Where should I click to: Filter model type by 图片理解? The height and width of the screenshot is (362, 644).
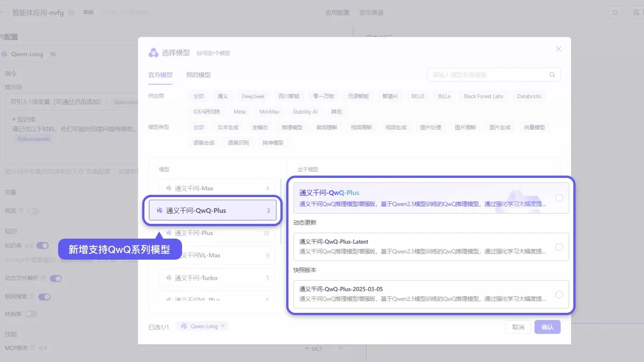point(465,127)
